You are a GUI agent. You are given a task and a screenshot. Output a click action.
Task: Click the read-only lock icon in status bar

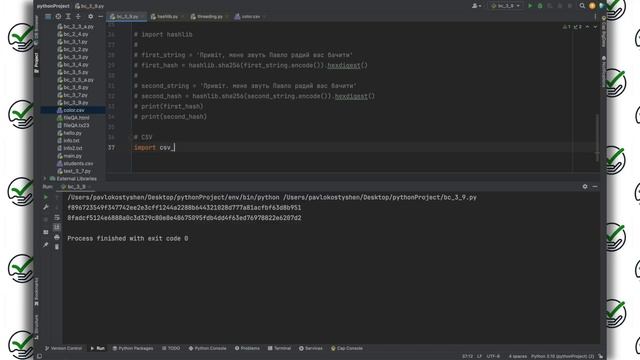tap(600, 356)
